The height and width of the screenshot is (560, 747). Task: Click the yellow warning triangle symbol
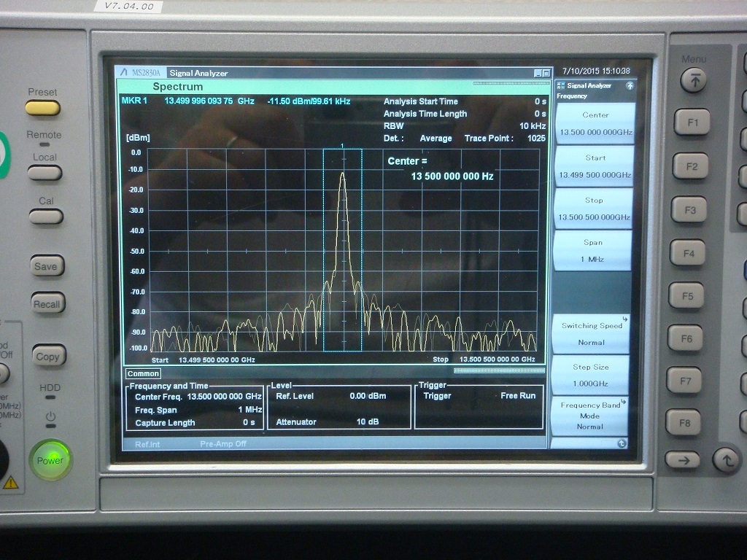tap(10, 483)
